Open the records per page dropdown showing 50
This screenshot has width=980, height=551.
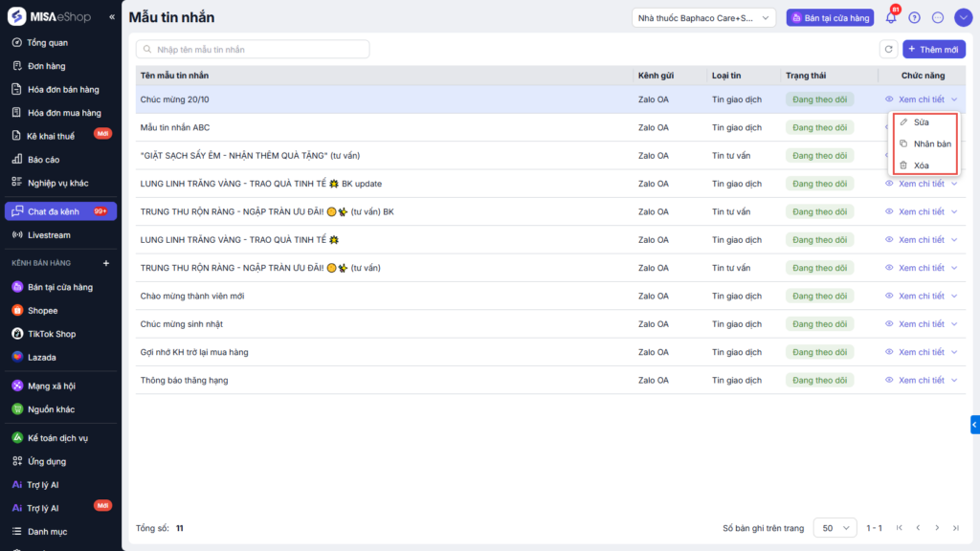835,528
